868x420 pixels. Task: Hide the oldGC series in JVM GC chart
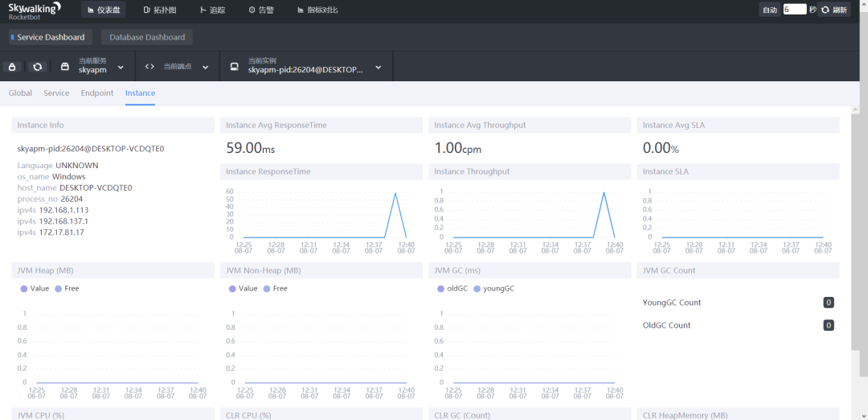tap(452, 288)
